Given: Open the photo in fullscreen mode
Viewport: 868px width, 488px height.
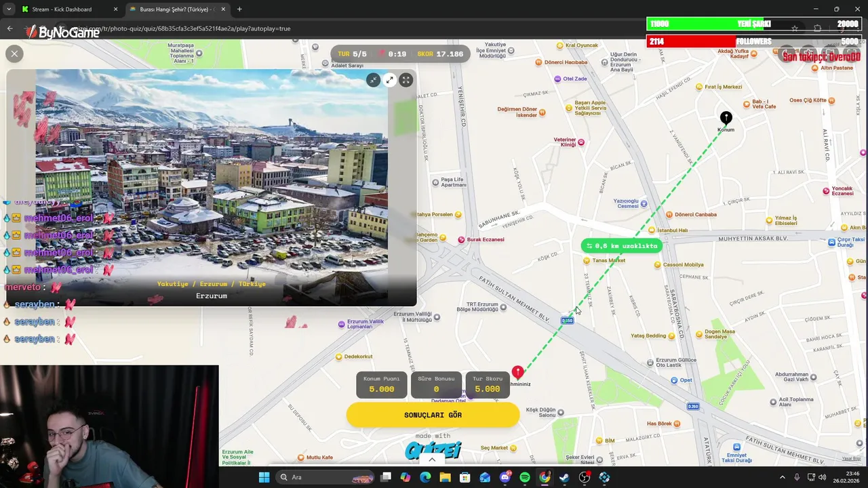Looking at the screenshot, I should (406, 81).
